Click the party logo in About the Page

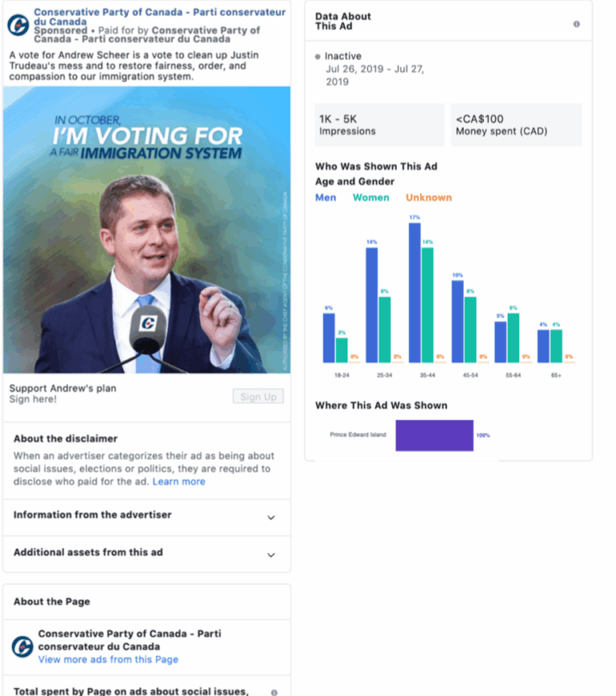pyautogui.click(x=22, y=646)
